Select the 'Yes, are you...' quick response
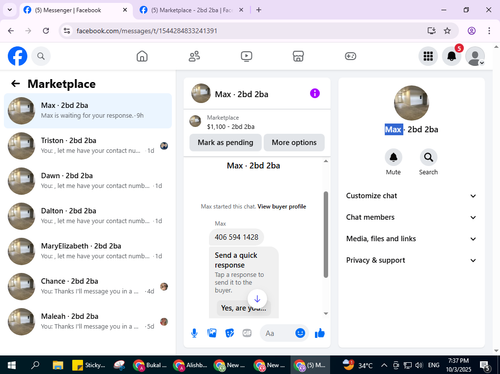 pos(244,308)
